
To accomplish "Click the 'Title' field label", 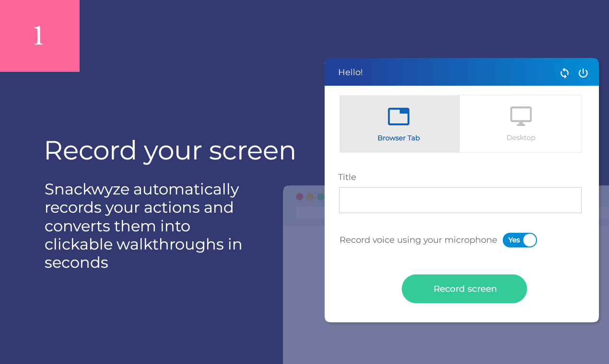I will (x=347, y=177).
